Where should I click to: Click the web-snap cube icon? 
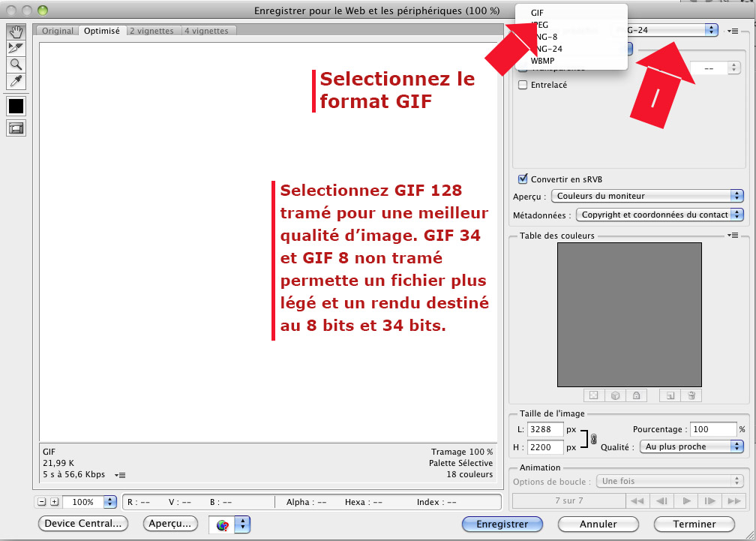pos(614,395)
